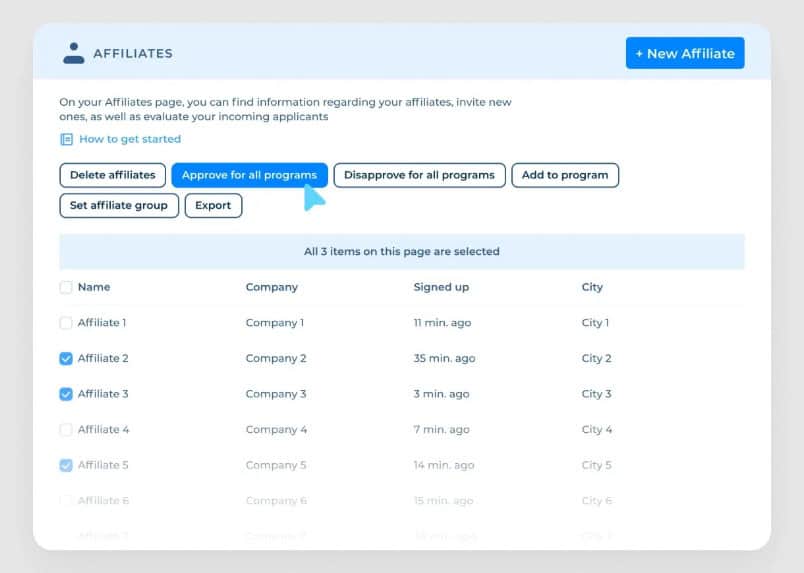The image size is (804, 573).
Task: Uncheck the Affiliate 2 checkbox
Action: tap(66, 358)
